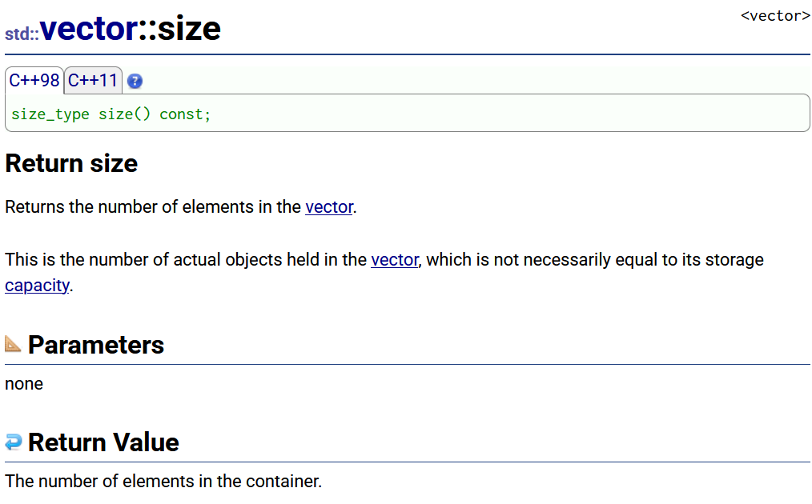Open the vector link in first sentence
Viewport: 812px width, 504px height.
pyautogui.click(x=329, y=207)
